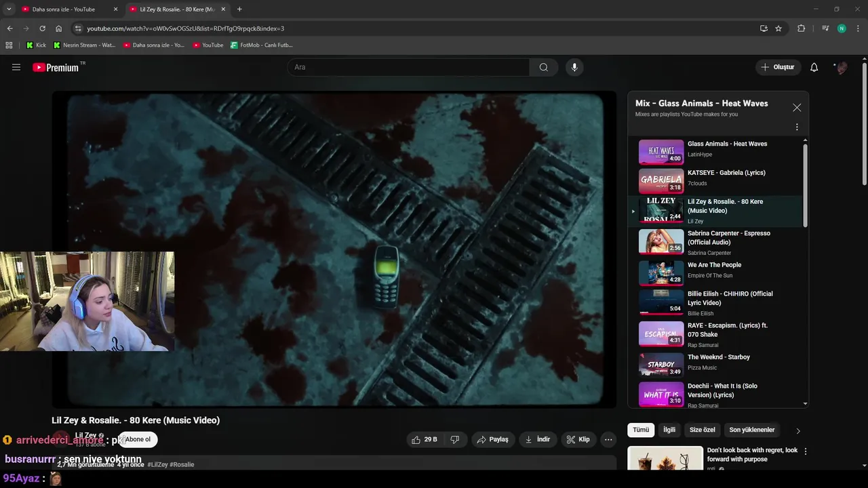The width and height of the screenshot is (868, 488).
Task: Close the Lil Zey & Rosalie tab
Action: pyautogui.click(x=223, y=9)
